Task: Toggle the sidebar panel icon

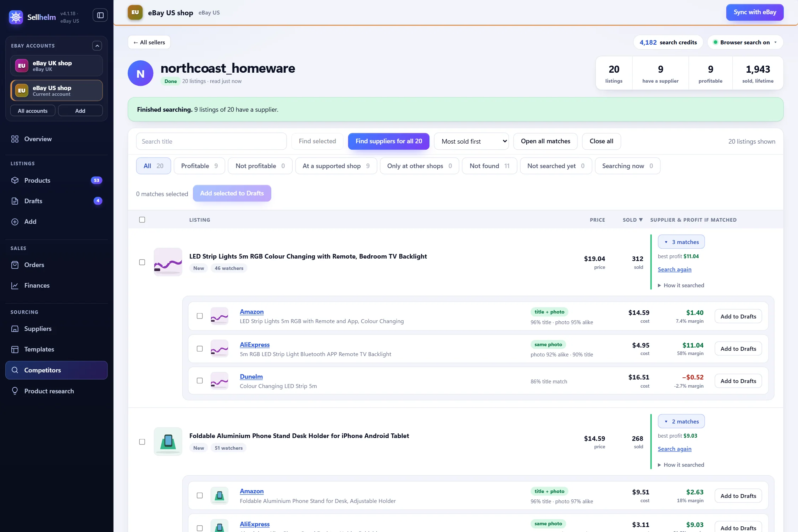Action: coord(100,15)
